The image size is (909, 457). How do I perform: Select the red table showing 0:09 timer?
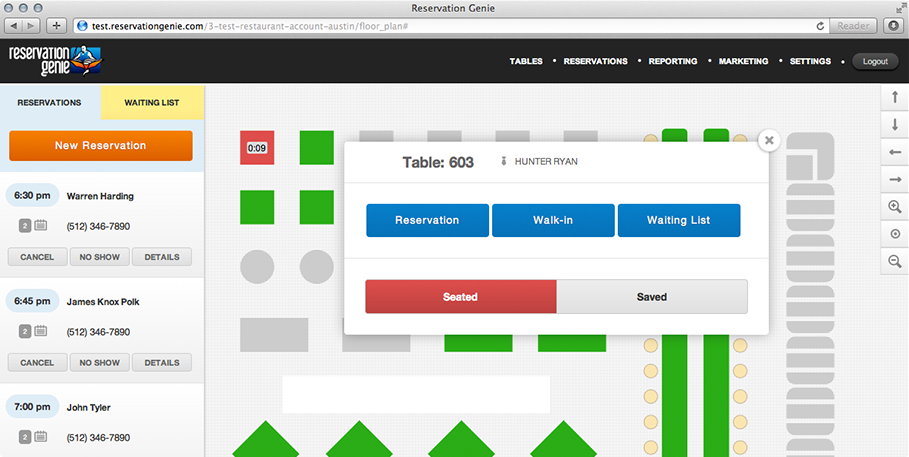[x=257, y=147]
